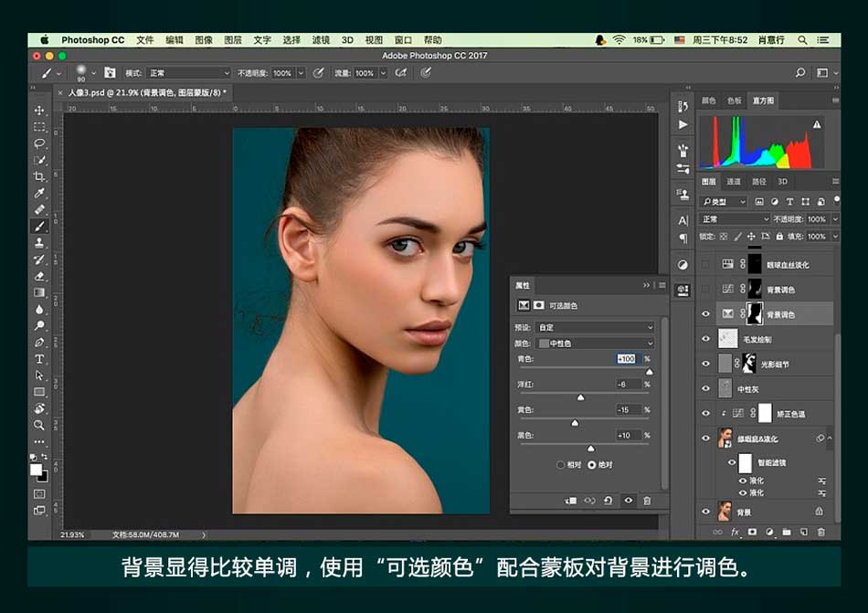
Task: Open the 颜色 中性色 dropdown
Action: pyautogui.click(x=596, y=343)
